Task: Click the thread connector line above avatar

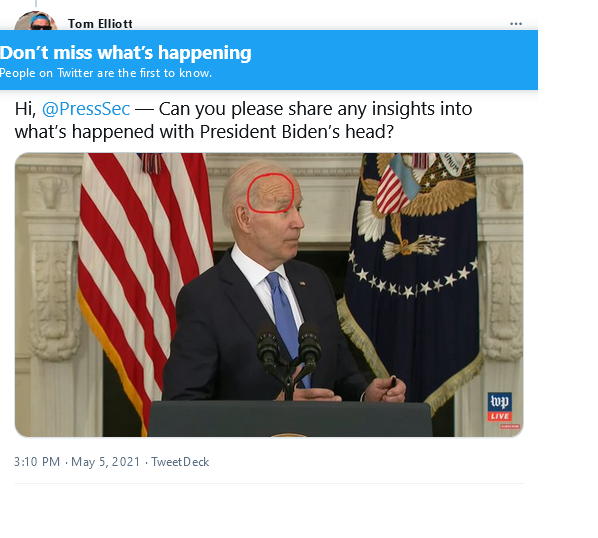Action: (x=36, y=4)
